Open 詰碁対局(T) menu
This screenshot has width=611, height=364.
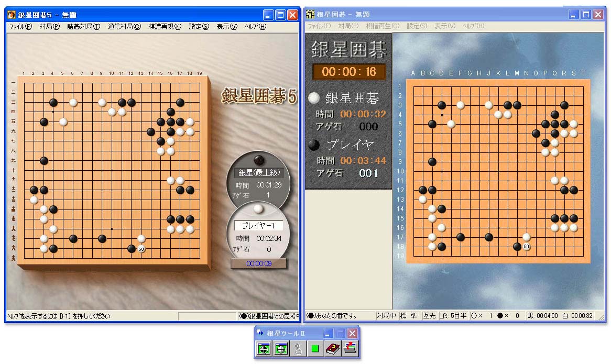84,27
